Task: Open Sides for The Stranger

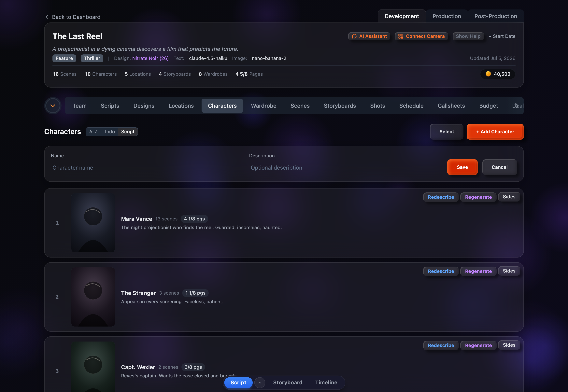Action: click(509, 271)
